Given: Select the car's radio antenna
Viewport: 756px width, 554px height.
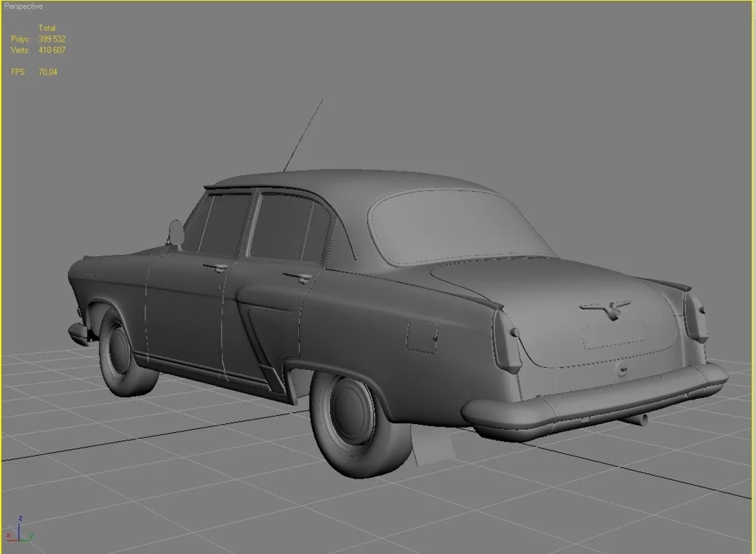Looking at the screenshot, I should [x=303, y=135].
